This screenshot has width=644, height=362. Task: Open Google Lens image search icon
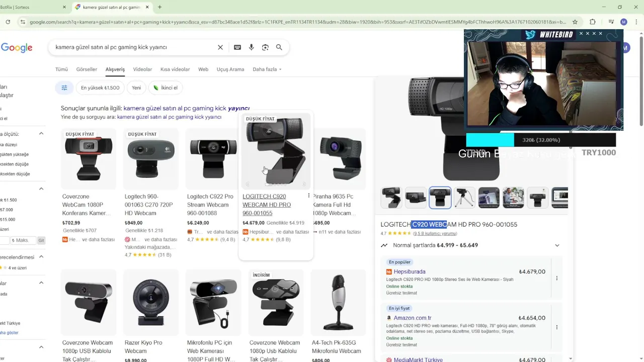[265, 47]
